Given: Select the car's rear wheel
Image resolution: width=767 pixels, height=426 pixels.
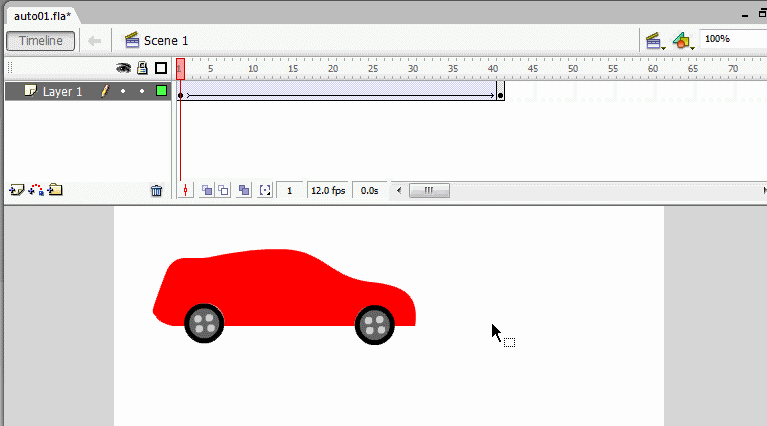Looking at the screenshot, I should 204,323.
